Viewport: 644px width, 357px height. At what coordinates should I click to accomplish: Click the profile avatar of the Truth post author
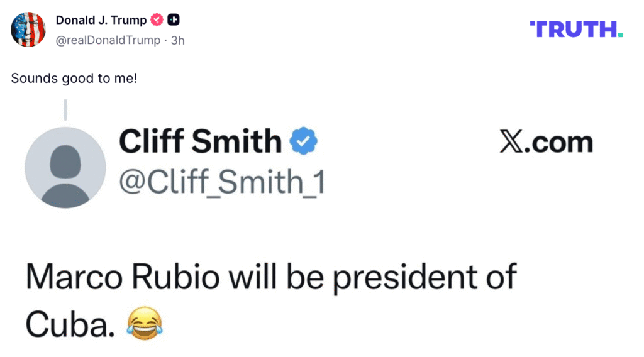(28, 30)
